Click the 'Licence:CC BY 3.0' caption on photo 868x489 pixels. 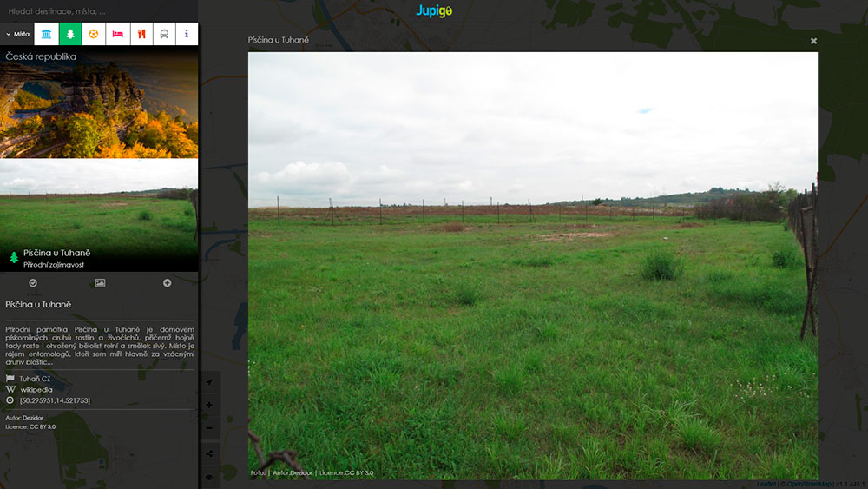tap(346, 473)
